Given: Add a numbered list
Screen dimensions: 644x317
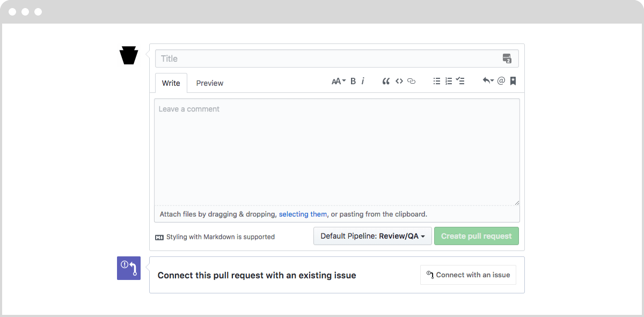Looking at the screenshot, I should (x=449, y=80).
